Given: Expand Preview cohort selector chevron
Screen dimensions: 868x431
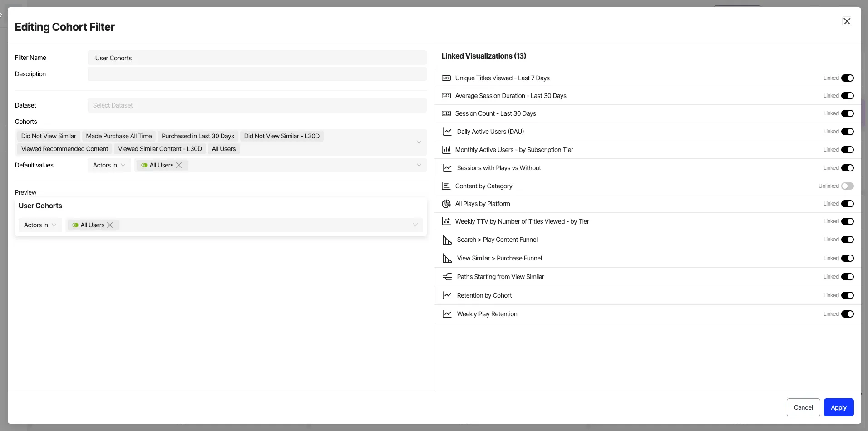Looking at the screenshot, I should pos(415,225).
